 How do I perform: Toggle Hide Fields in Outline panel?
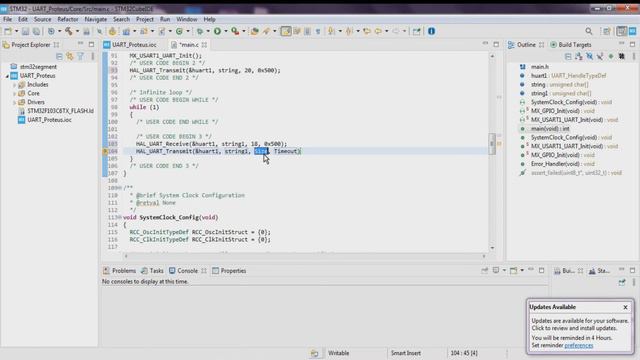click(589, 56)
